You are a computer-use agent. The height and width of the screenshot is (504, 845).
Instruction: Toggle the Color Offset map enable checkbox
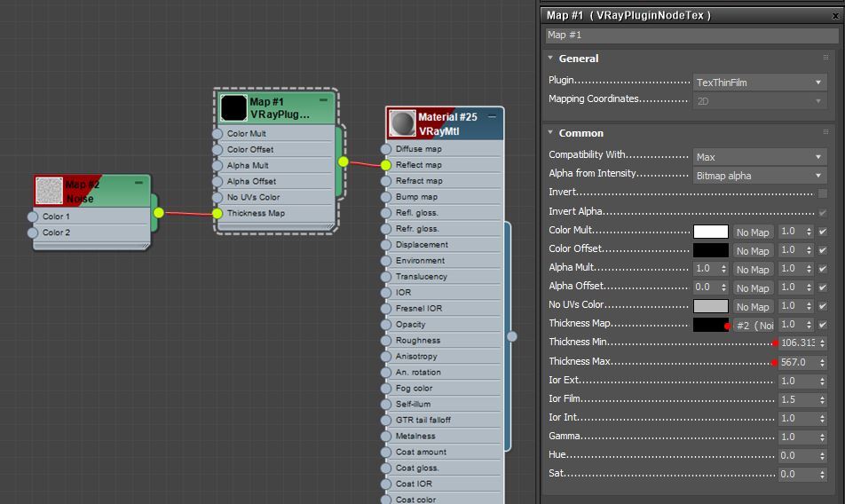822,250
